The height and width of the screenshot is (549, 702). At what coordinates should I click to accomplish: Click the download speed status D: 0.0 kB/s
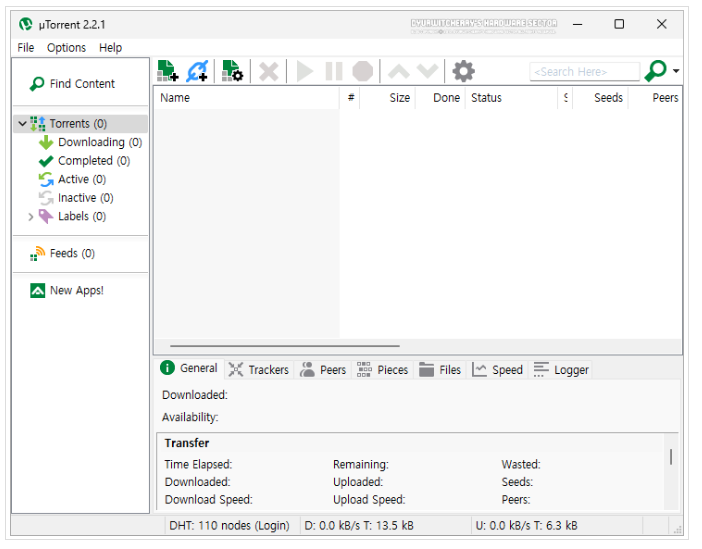(x=385, y=526)
